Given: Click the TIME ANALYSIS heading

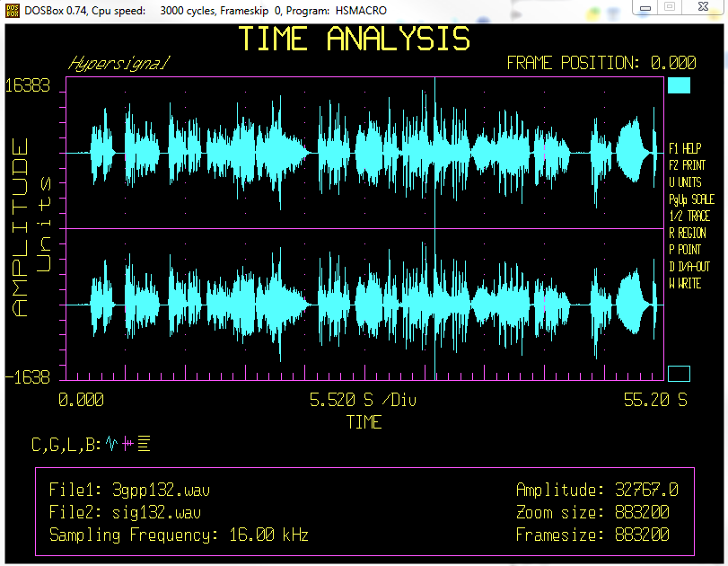Looking at the screenshot, I should [355, 39].
